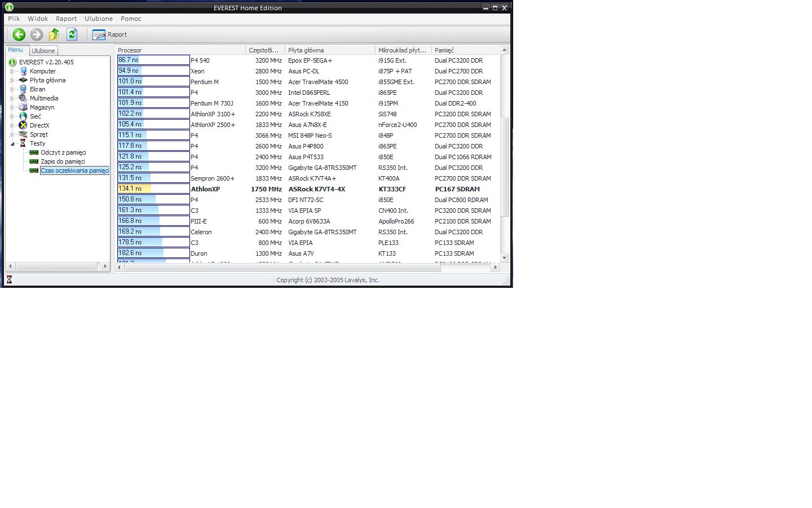Expand the Komputer tree node
812x508 pixels.
coord(12,71)
